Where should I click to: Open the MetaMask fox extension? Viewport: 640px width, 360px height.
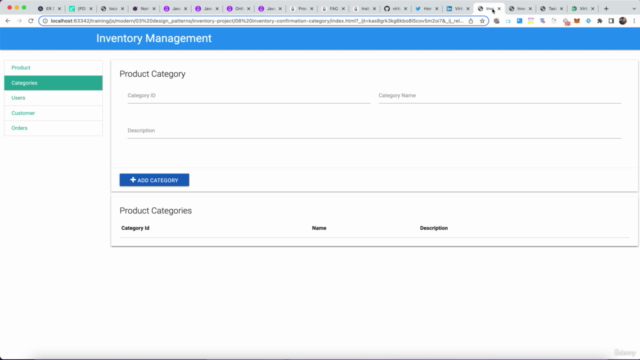(x=577, y=21)
